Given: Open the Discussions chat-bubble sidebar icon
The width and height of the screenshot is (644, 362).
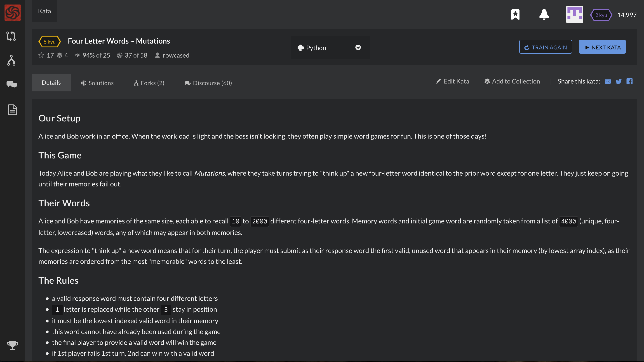Looking at the screenshot, I should tap(12, 84).
